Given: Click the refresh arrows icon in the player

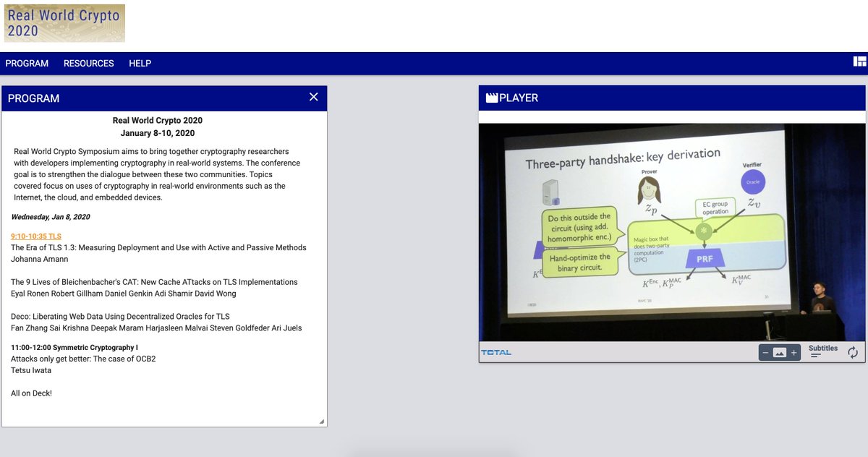Looking at the screenshot, I should [x=853, y=352].
